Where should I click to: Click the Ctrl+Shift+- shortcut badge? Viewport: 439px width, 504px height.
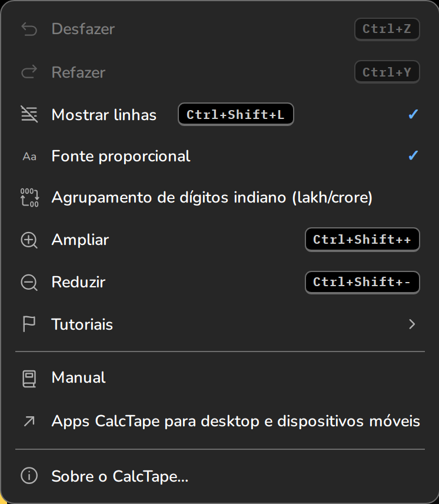(362, 283)
